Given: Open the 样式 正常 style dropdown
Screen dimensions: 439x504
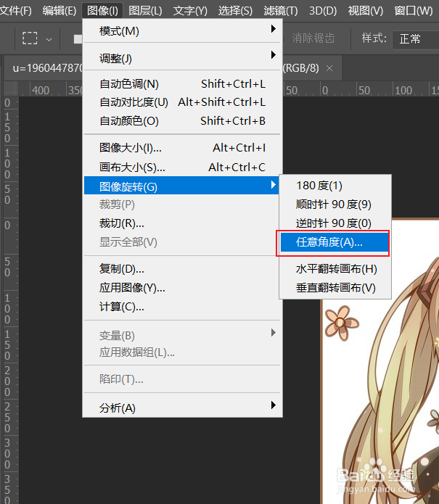Looking at the screenshot, I should coord(416,39).
